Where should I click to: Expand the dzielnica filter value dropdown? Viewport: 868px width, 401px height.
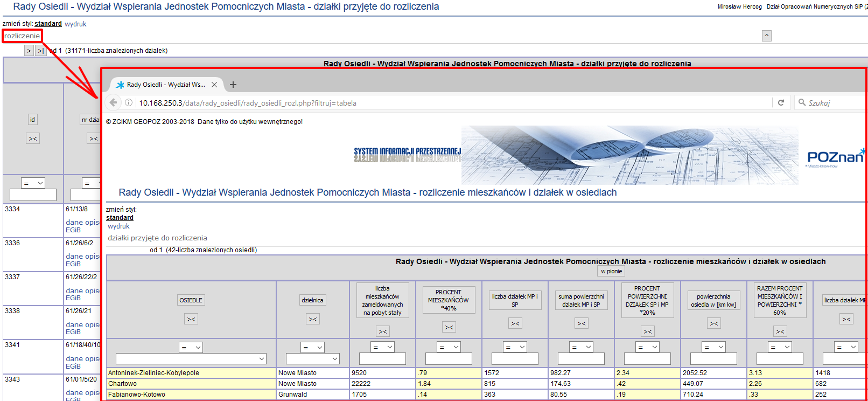(x=335, y=359)
